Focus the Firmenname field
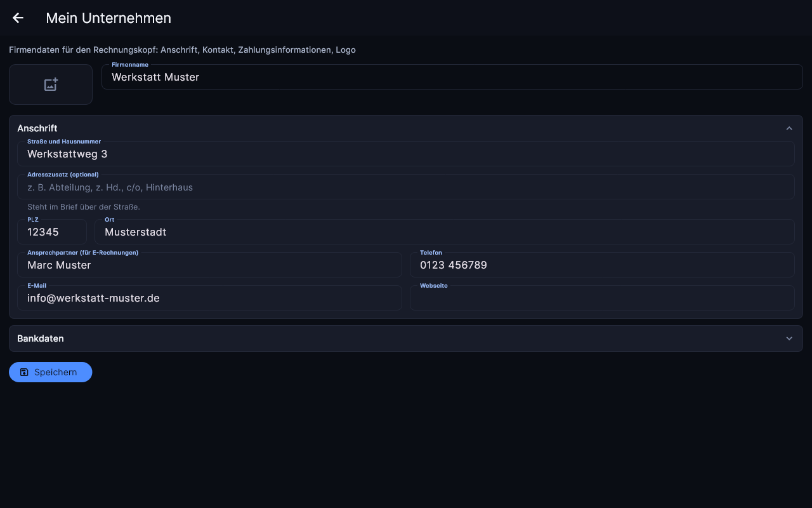812x508 pixels. tap(452, 77)
